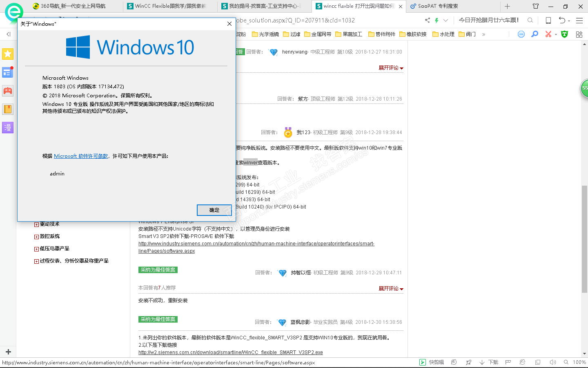Open the 金属网带 bookmark folder
The height and width of the screenshot is (368, 588).
pos(318,34)
